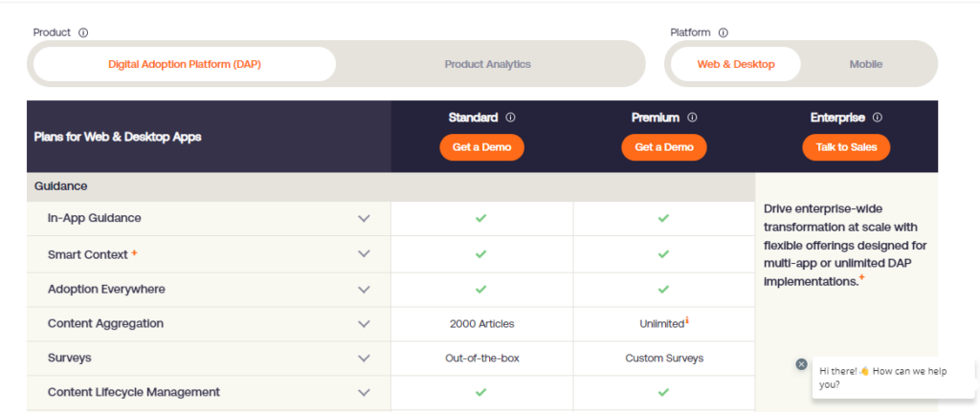Open the 'How can we help you?' chat message
The image size is (980, 412).
point(894,378)
